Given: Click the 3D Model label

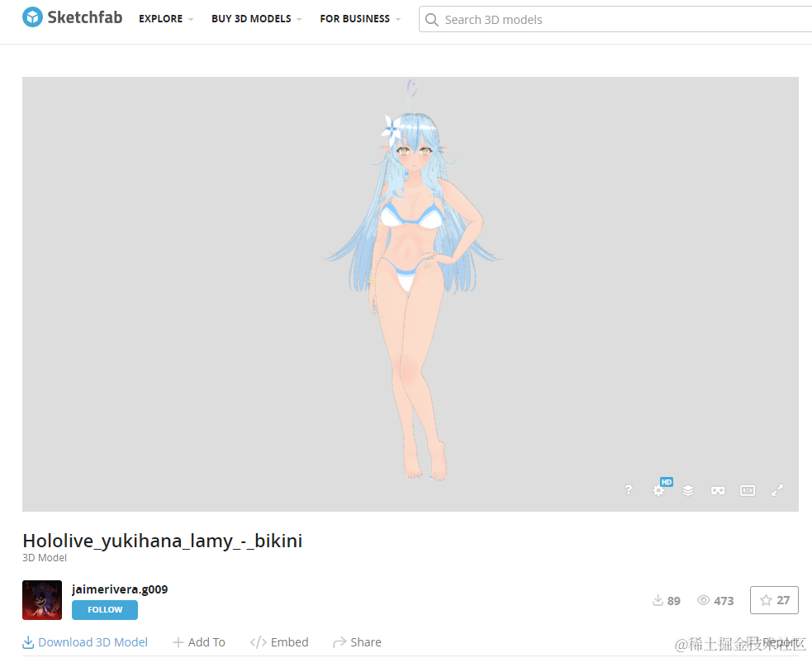Looking at the screenshot, I should (45, 558).
